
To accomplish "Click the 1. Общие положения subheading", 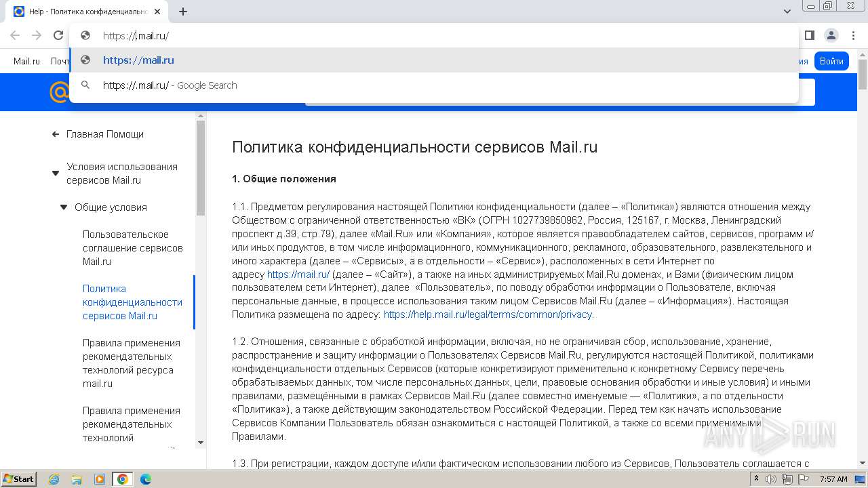I will (x=284, y=179).
